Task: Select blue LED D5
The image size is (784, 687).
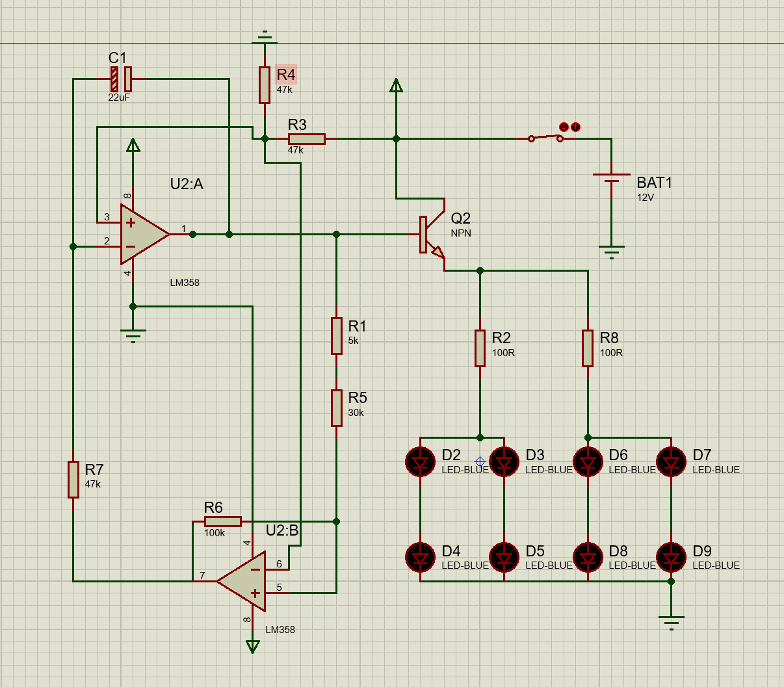Action: [x=504, y=558]
